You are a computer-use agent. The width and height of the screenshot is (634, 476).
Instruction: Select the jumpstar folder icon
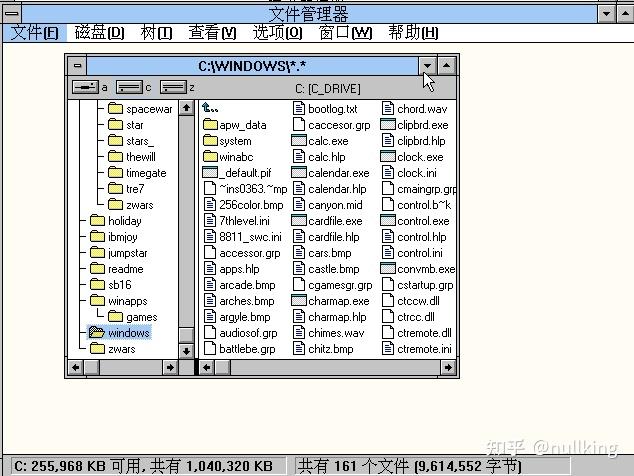[x=97, y=252]
